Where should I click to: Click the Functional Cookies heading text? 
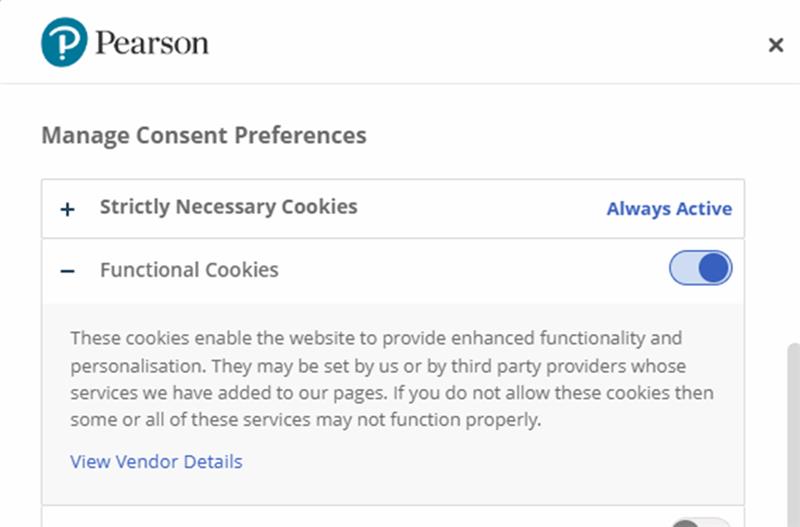point(189,270)
